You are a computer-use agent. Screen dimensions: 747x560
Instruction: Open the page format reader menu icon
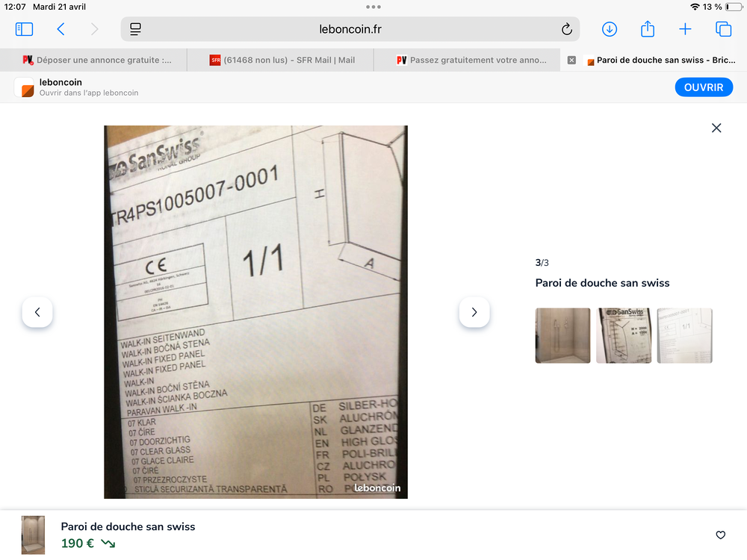point(135,29)
